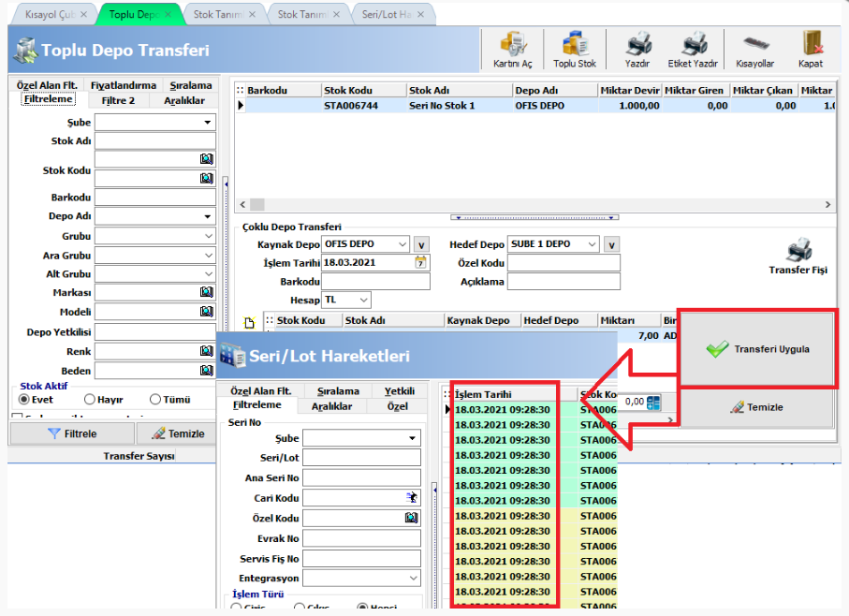Open the Filtre 2 tab
Screen dimensions: 849x616
(118, 100)
